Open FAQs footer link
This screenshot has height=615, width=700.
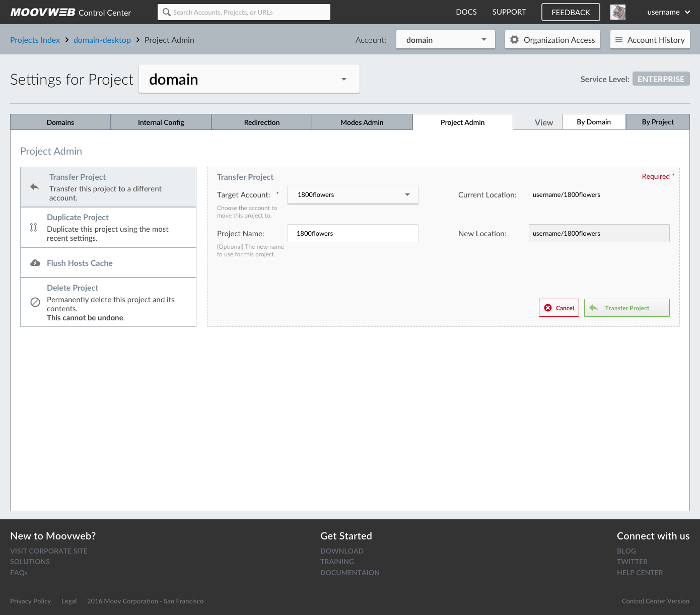tap(19, 573)
